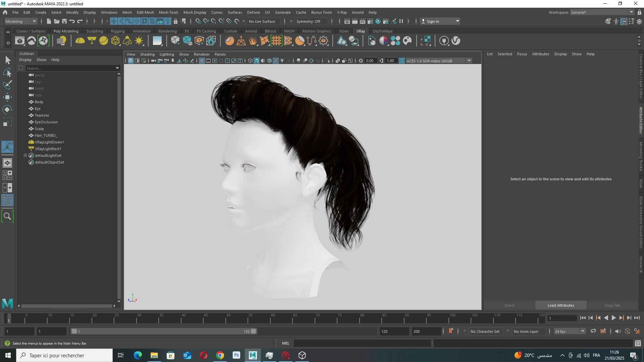The height and width of the screenshot is (362, 644).
Task: Open the viewport Renderer menu
Action: click(202, 54)
